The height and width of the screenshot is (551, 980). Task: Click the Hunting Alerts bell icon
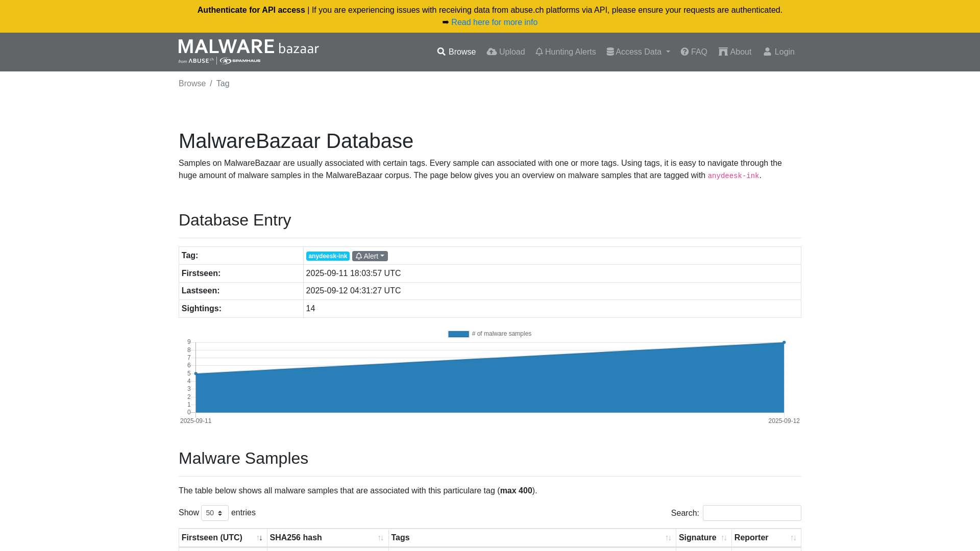pos(539,52)
